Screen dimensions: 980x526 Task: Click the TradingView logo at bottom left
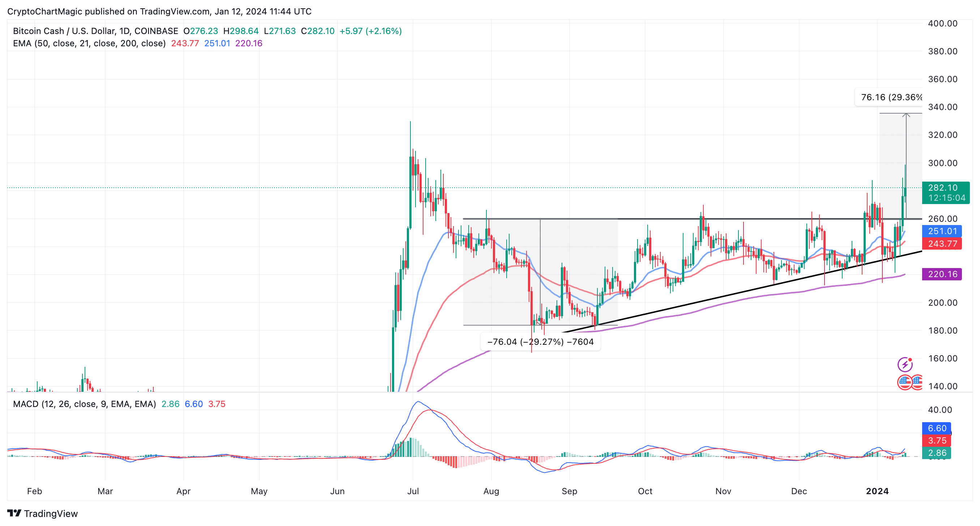coord(42,513)
